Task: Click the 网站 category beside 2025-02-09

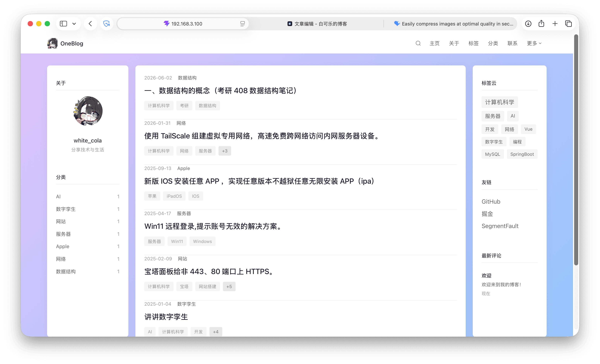Action: tap(183, 259)
